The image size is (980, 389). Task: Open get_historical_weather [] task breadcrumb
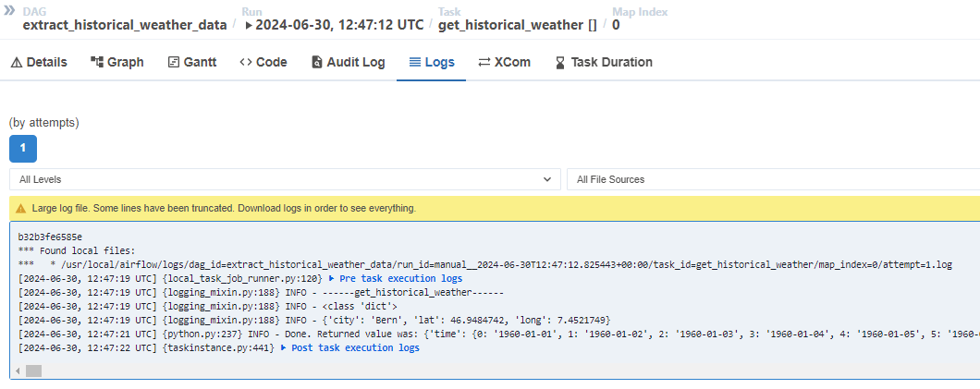[x=518, y=25]
